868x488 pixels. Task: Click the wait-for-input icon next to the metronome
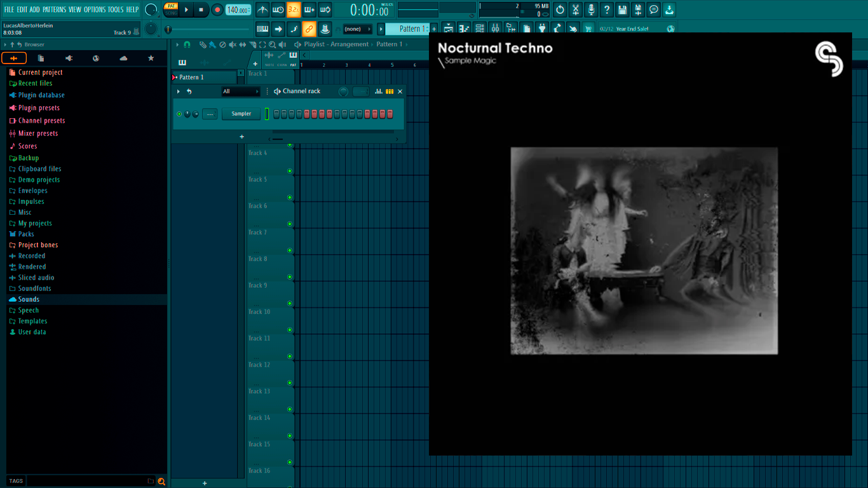[278, 10]
